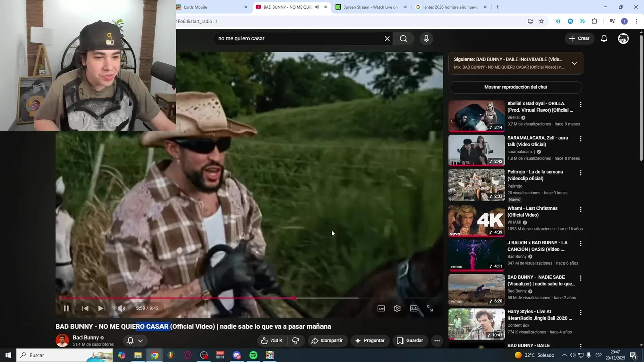Open the video in full screen mode
This screenshot has height=362, width=644.
[x=430, y=308]
